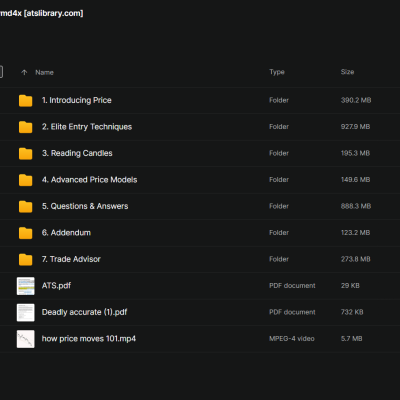Click the folder icon for 3. Reading Candles
400x400 pixels.
click(x=25, y=153)
